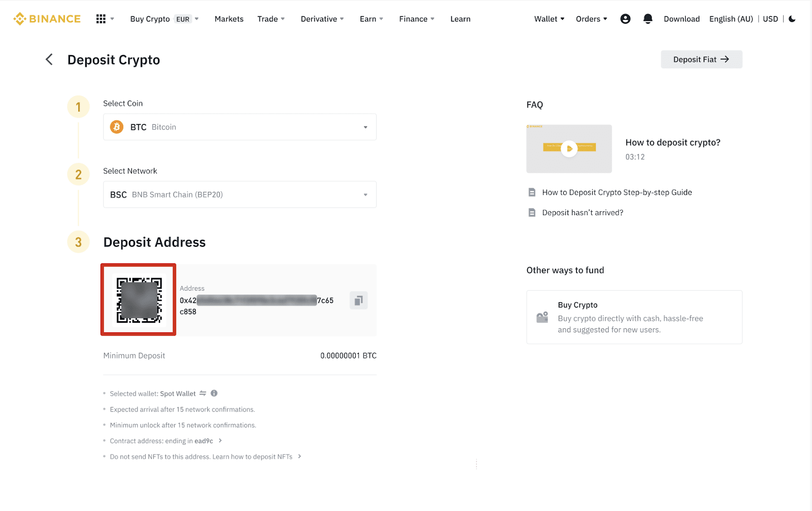Viewport: 812px width, 511px height.
Task: Open the Markets menu item
Action: [229, 19]
